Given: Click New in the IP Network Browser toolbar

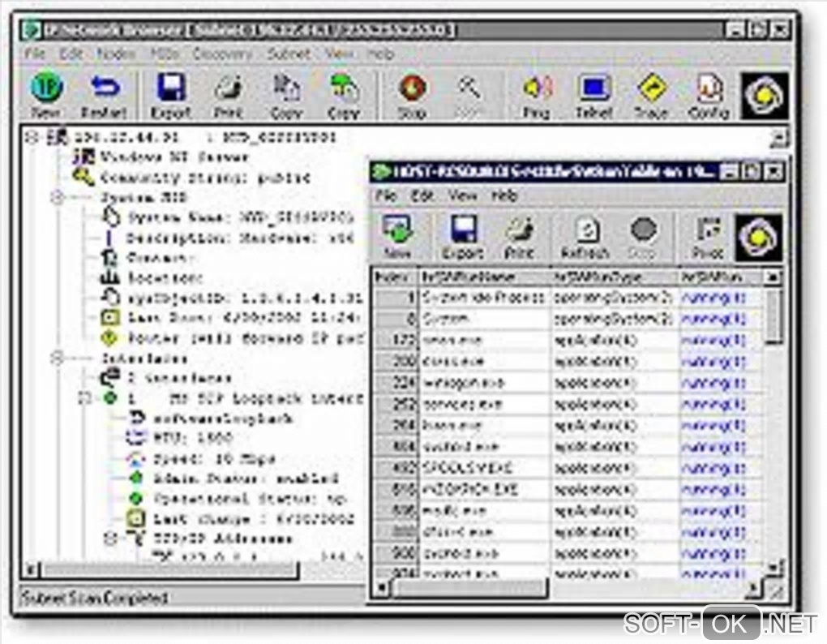Looking at the screenshot, I should [46, 96].
